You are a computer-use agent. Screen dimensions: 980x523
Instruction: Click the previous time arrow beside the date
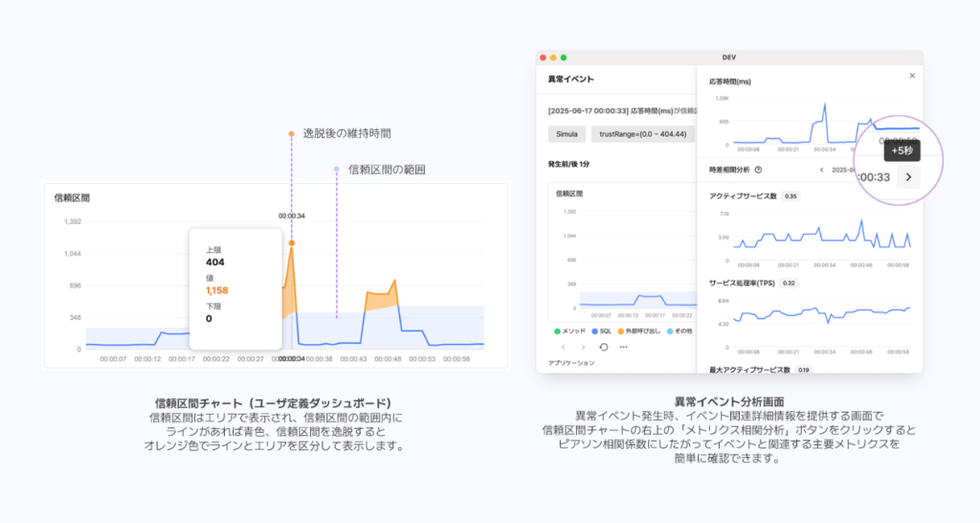tap(820, 170)
